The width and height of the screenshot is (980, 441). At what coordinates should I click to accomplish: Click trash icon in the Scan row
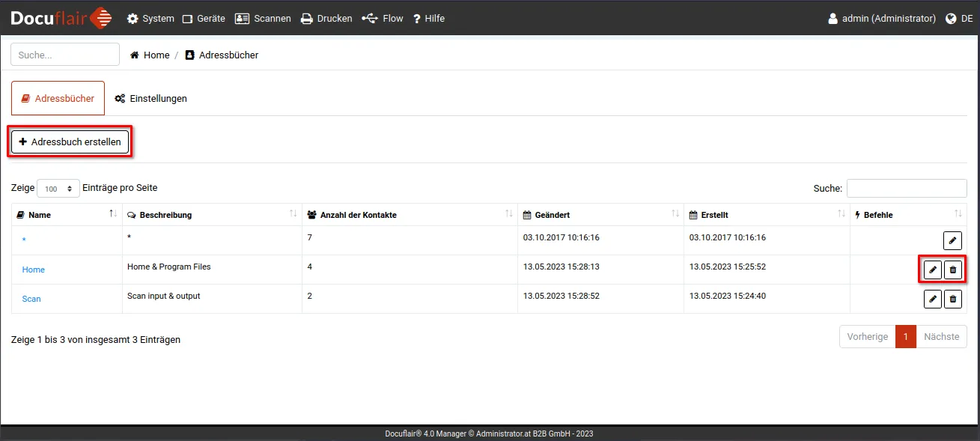(x=952, y=299)
